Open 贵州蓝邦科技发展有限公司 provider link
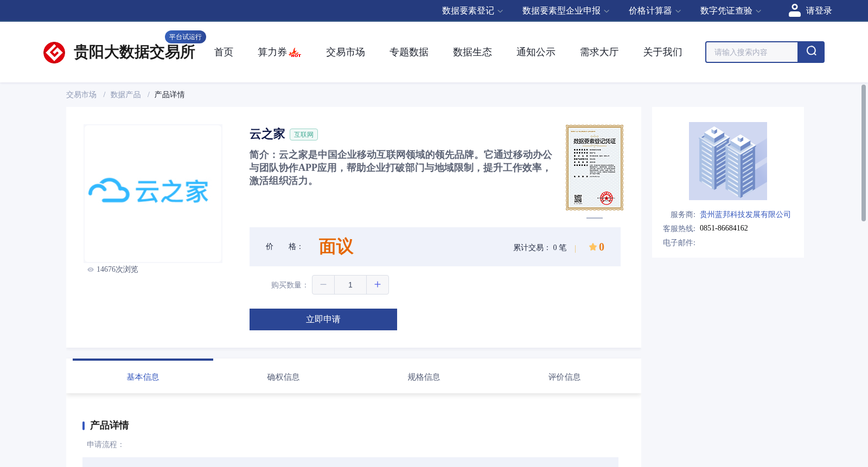 (x=745, y=215)
